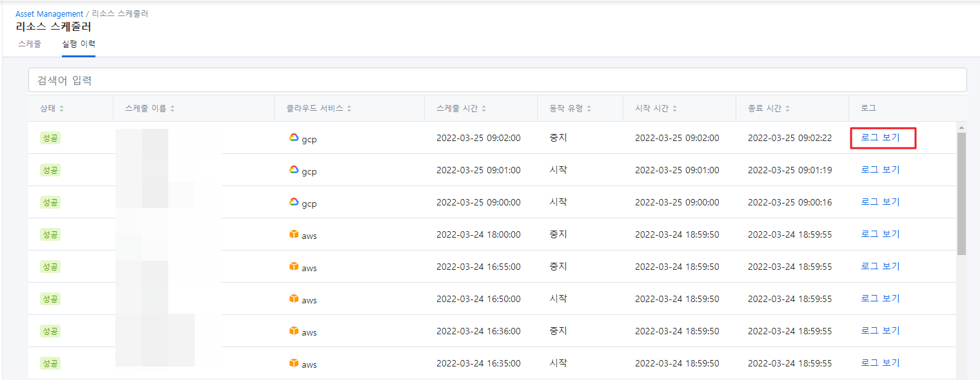The width and height of the screenshot is (980, 380).
Task: Sort by 시작 시간 column sort arrows
Action: tap(674, 109)
